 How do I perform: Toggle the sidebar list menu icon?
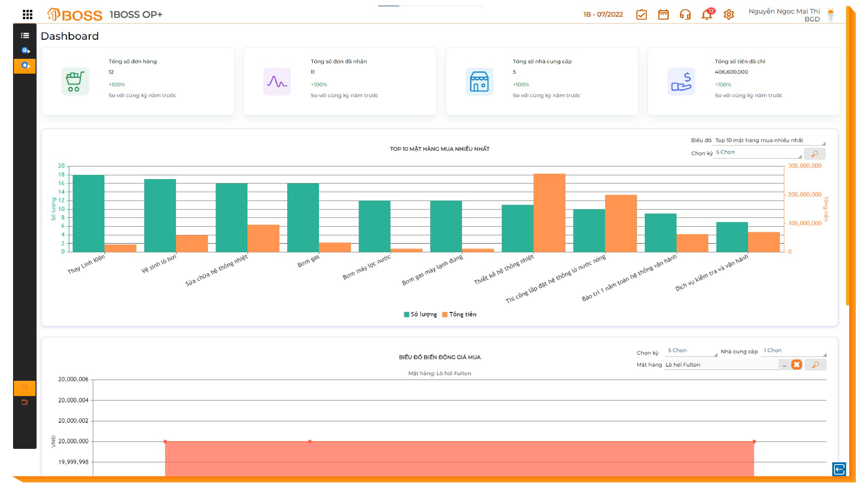pos(25,35)
